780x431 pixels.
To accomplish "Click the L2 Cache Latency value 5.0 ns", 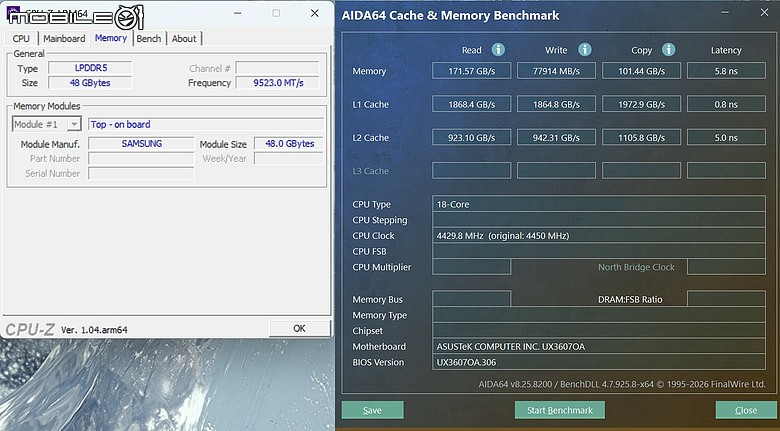I will point(726,137).
